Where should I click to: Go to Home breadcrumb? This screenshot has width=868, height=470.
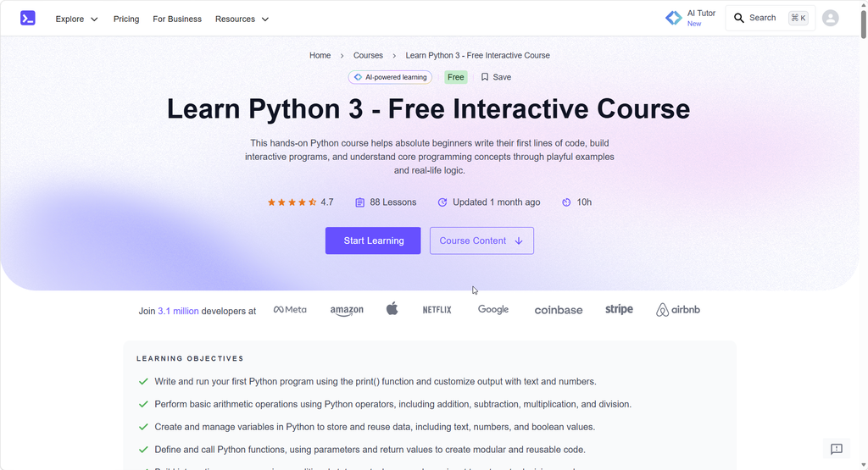(x=320, y=55)
